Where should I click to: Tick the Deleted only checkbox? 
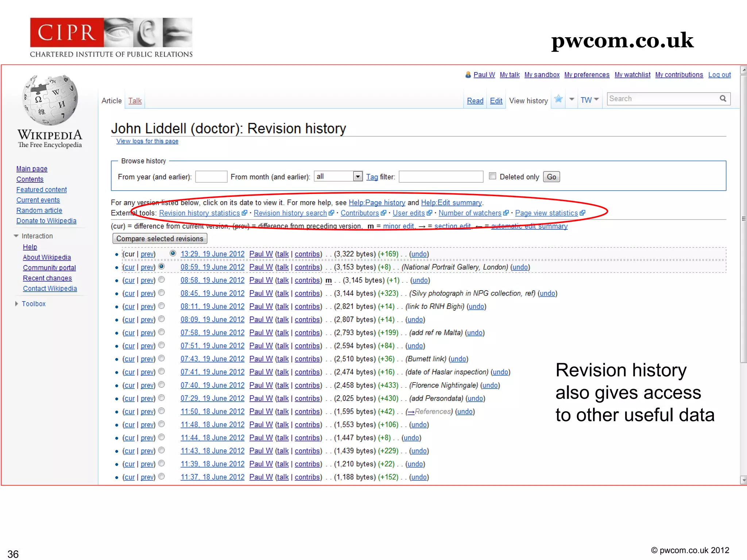[492, 176]
